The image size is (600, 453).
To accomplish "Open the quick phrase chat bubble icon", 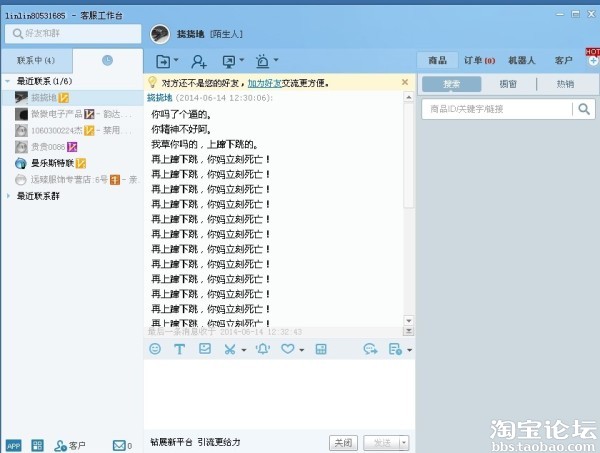I will tap(370, 349).
